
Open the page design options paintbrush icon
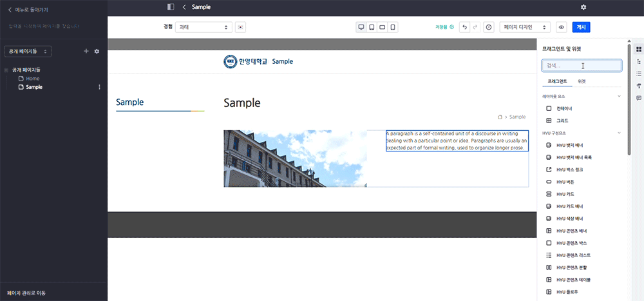pos(638,86)
